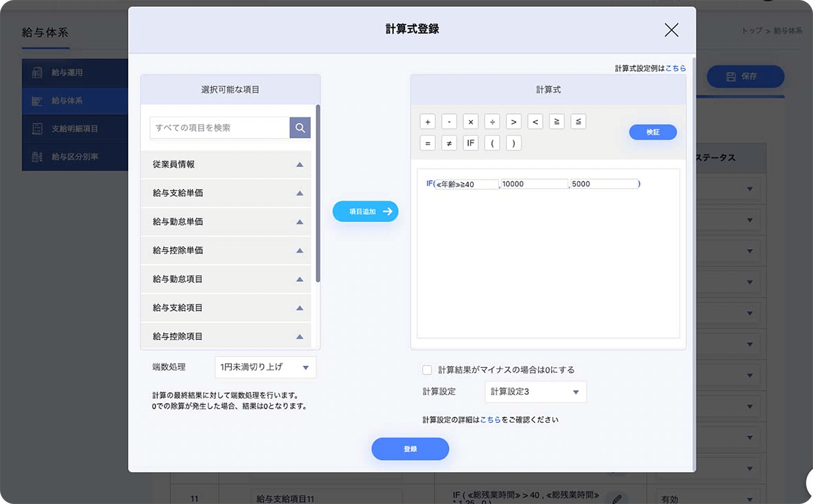Focus the すべての項目を検索 search field
This screenshot has width=813, height=504.
click(220, 127)
